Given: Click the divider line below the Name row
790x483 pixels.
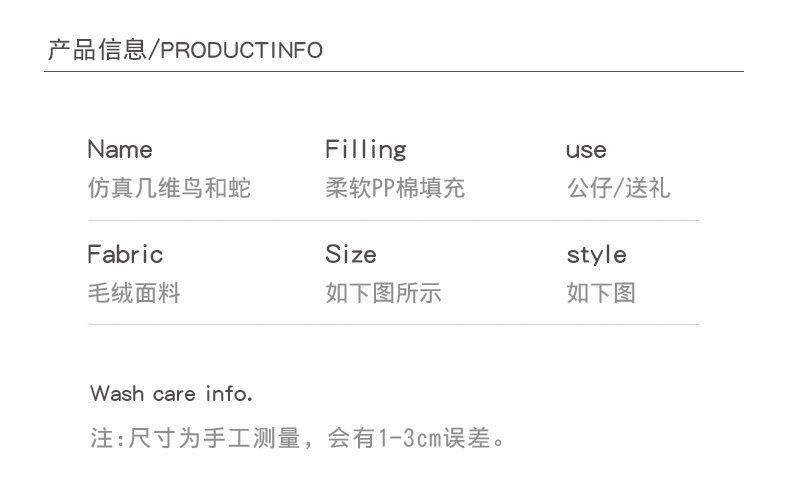Looking at the screenshot, I should click(394, 220).
